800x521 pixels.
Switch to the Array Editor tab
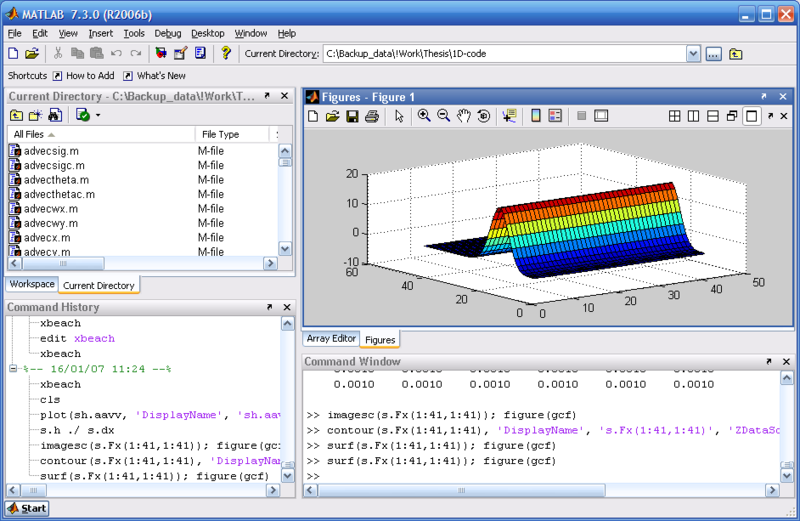coord(331,338)
